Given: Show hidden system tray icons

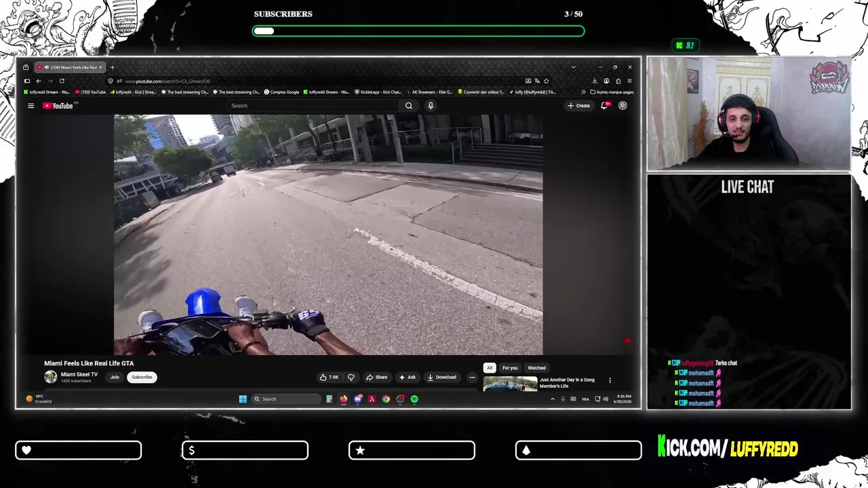Looking at the screenshot, I should (x=553, y=399).
